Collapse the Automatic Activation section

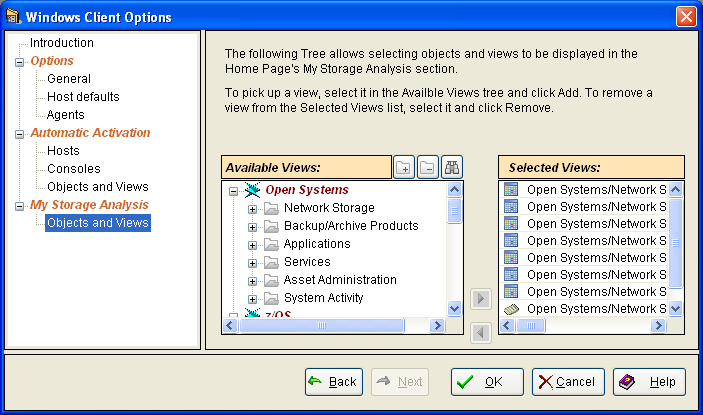(19, 134)
